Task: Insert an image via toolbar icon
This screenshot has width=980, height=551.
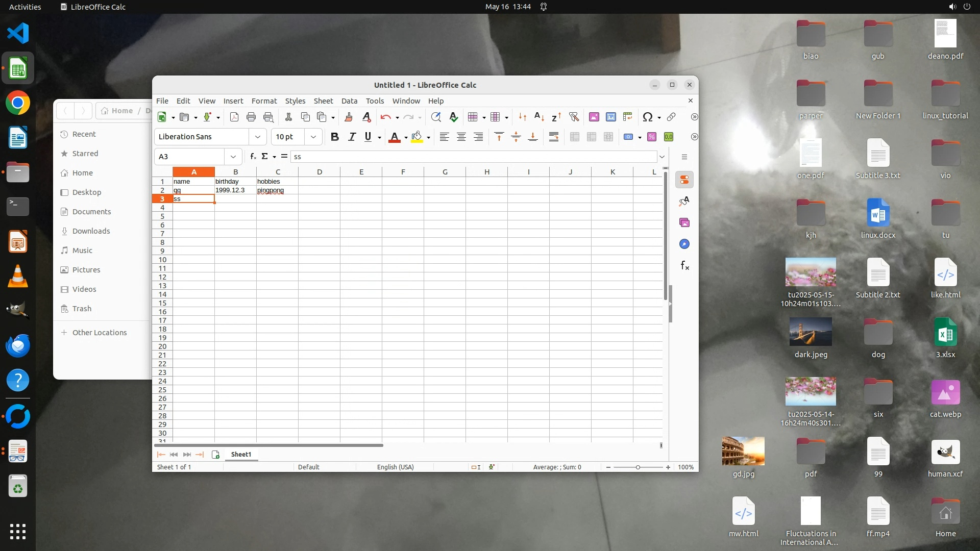Action: pyautogui.click(x=594, y=117)
